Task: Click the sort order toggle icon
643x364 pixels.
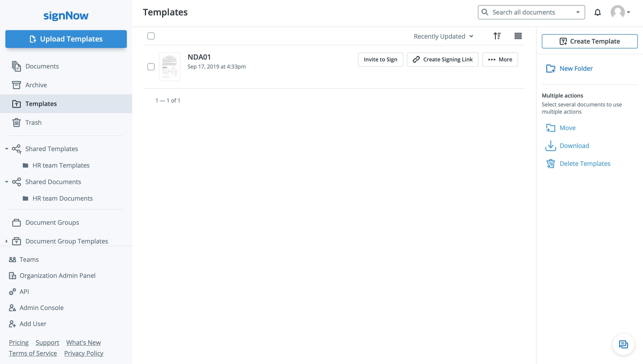Action: point(497,36)
